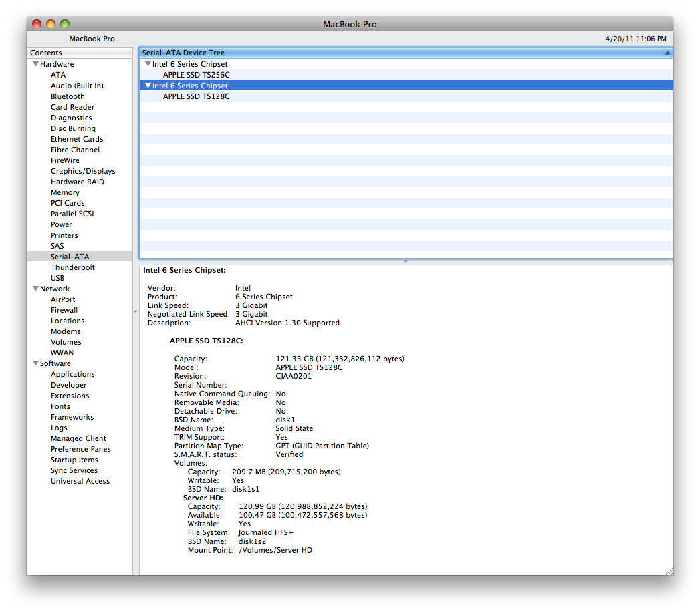This screenshot has height=612, width=700.
Task: Click the sidebar vertical splitter handle
Action: (136, 311)
